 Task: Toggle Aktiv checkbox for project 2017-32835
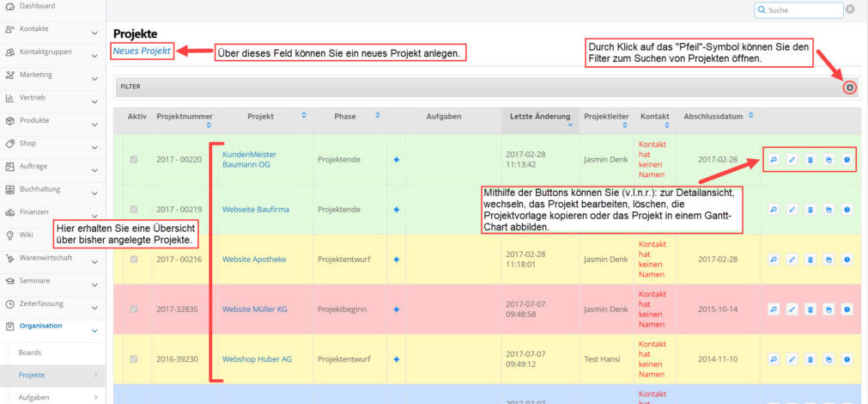tap(133, 309)
